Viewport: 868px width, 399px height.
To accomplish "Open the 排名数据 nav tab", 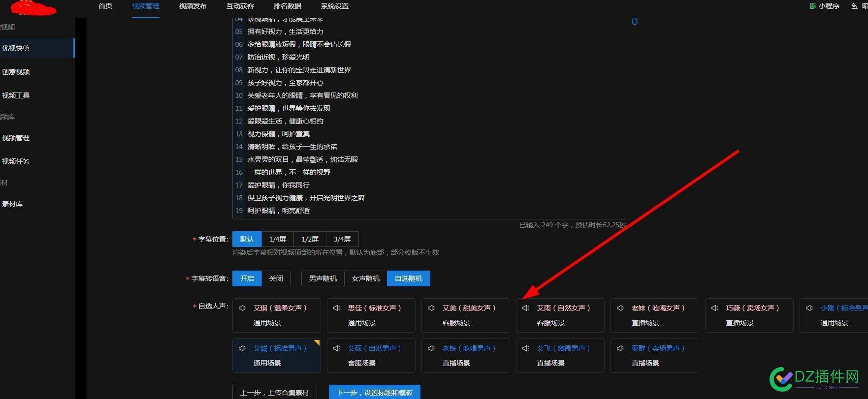I will point(288,6).
